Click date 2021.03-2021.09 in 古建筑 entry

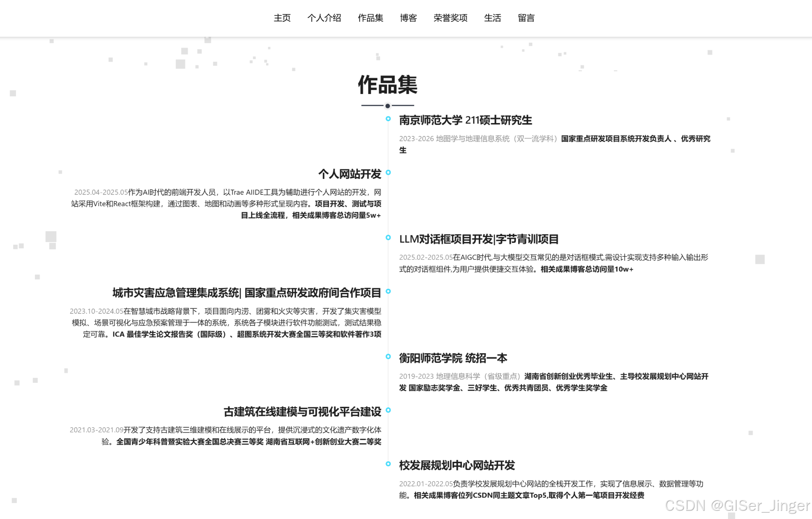(96, 430)
